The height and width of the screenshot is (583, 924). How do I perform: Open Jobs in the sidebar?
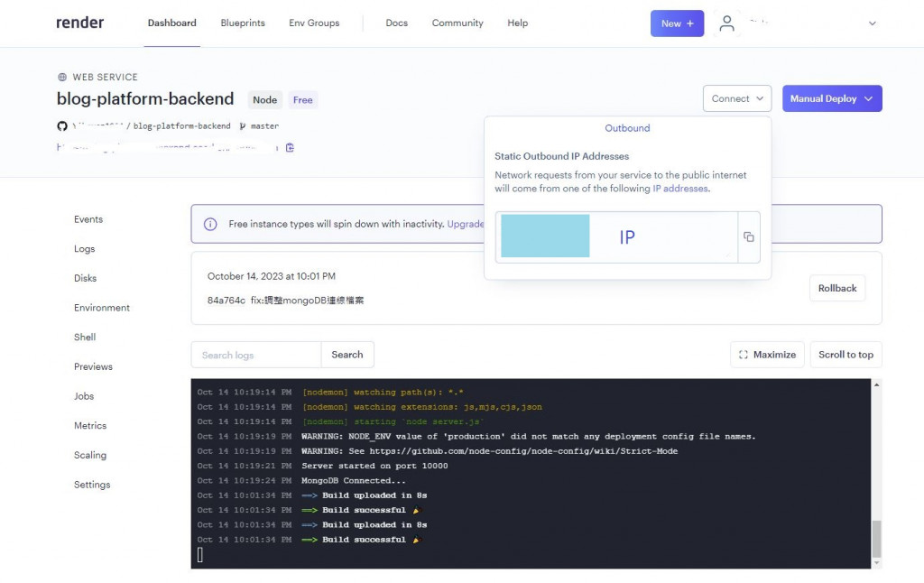pyautogui.click(x=84, y=396)
